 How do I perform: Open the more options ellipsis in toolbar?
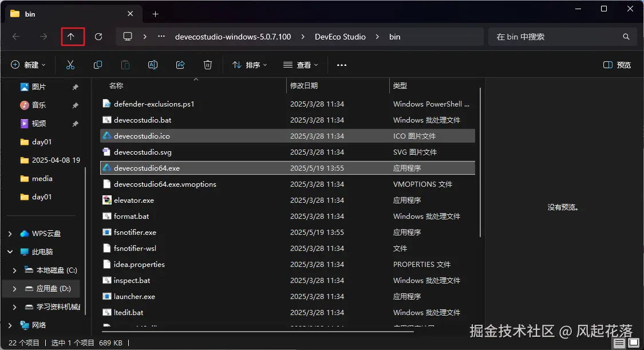(x=342, y=65)
